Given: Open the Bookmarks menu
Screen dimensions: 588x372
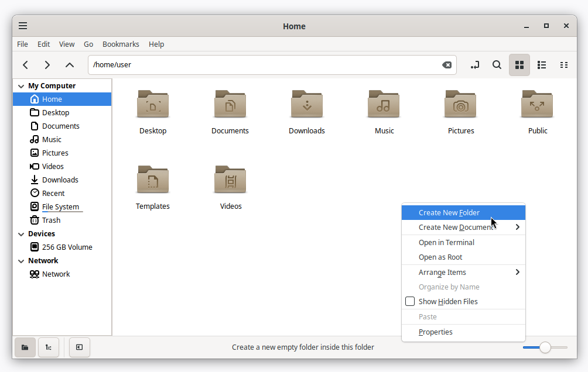Looking at the screenshot, I should (121, 44).
